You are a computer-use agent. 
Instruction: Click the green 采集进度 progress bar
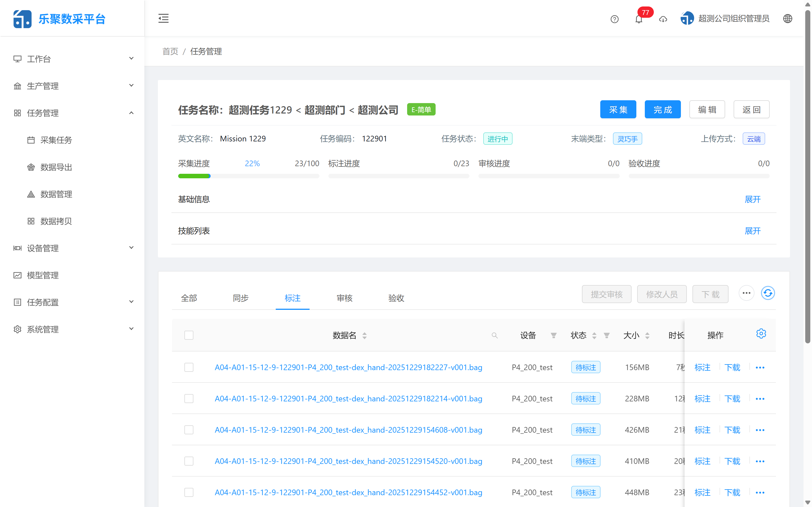pyautogui.click(x=194, y=176)
